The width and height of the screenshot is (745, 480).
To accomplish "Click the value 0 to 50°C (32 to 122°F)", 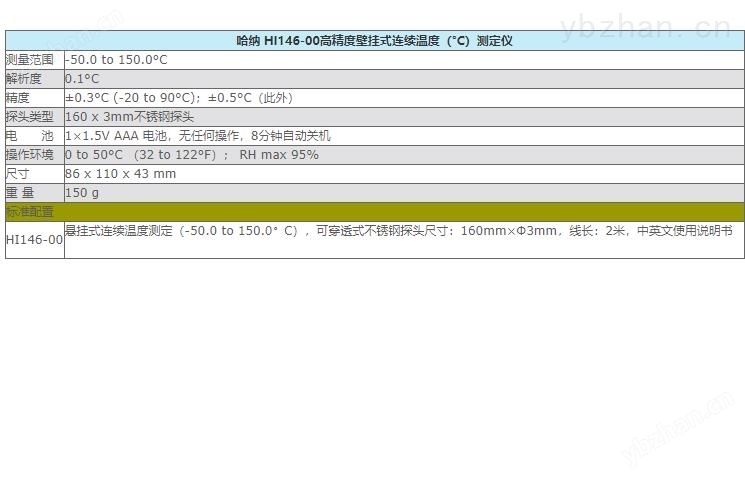I will [141, 155].
